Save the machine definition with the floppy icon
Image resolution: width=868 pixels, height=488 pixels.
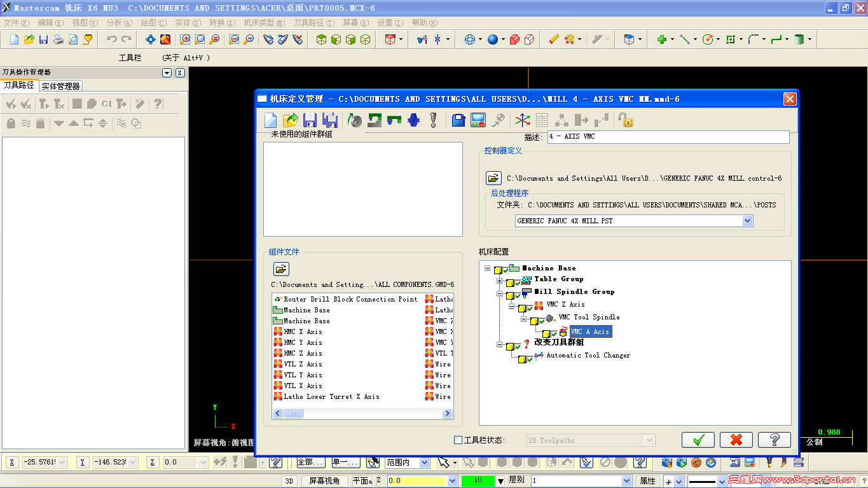click(310, 120)
